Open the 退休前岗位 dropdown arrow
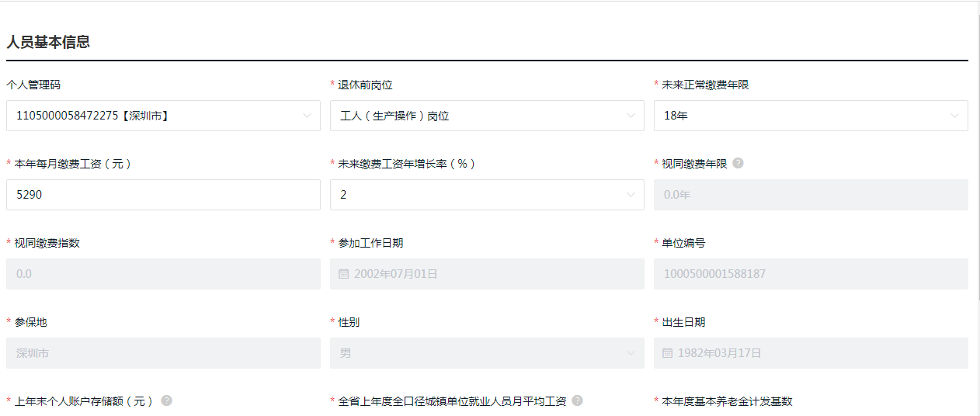Screen dimensions: 980x416 click(631, 116)
